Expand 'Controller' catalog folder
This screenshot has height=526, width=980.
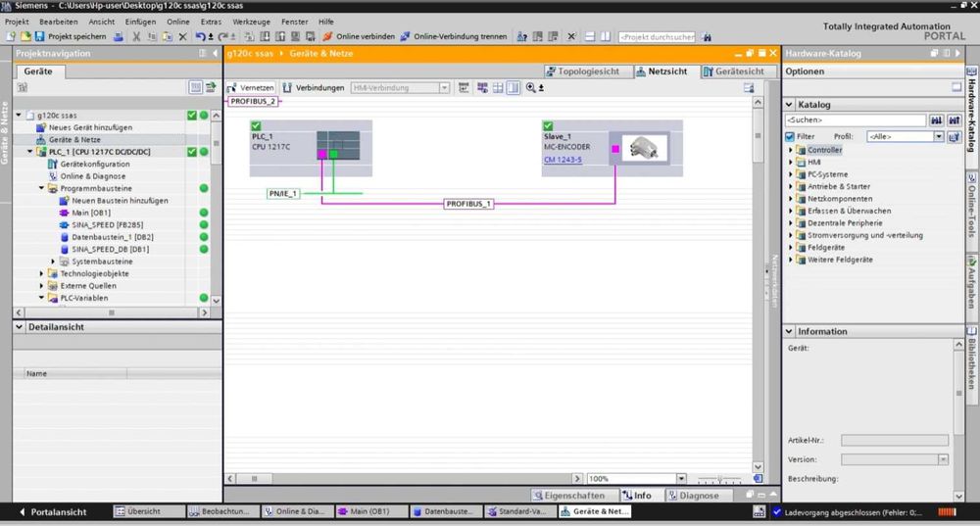coord(790,150)
